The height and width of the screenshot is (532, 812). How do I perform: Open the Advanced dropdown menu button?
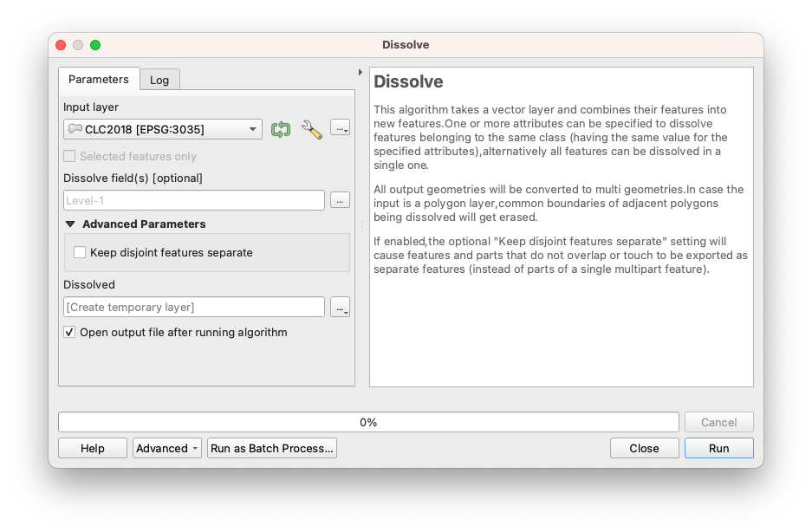pos(166,448)
